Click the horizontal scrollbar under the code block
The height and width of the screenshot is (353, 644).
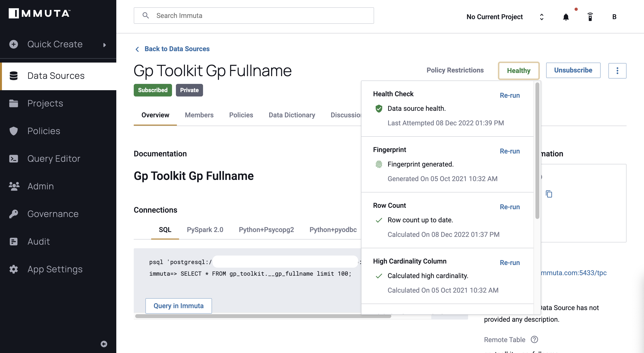(263, 316)
